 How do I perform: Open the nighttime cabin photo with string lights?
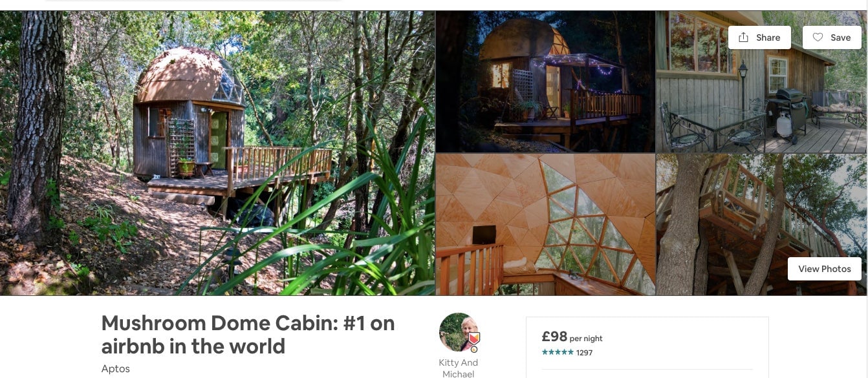coord(545,81)
